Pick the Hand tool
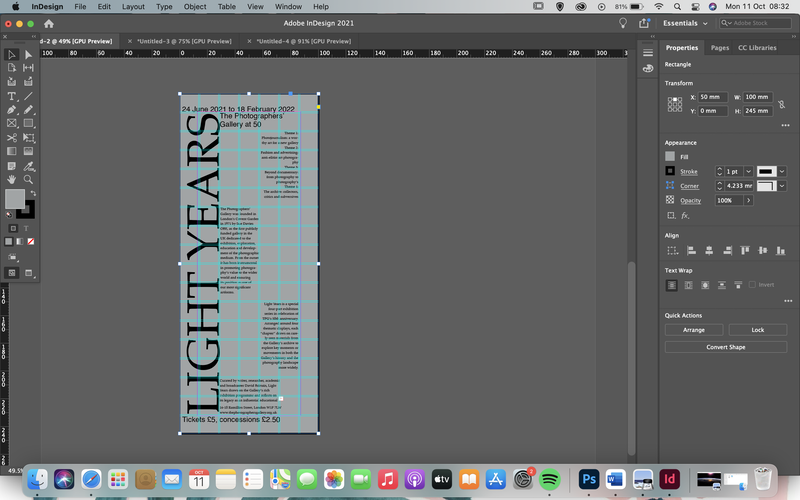Viewport: 800px width, 500px height. (x=11, y=180)
